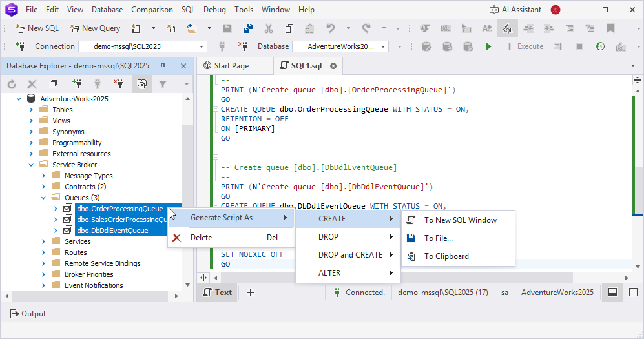This screenshot has height=339, width=644.
Task: Expand the Message Types folder
Action: [x=43, y=176]
